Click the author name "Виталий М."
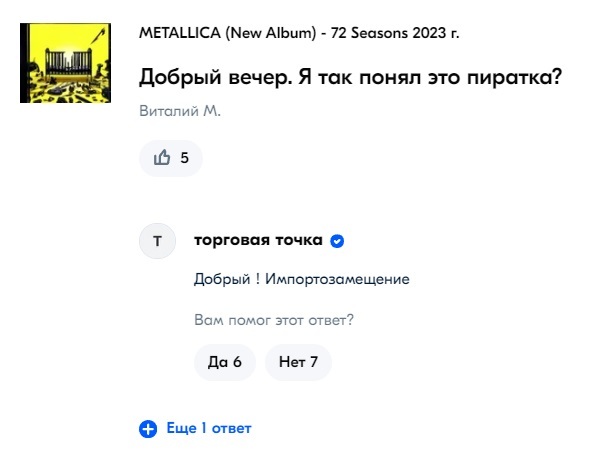 pos(180,111)
